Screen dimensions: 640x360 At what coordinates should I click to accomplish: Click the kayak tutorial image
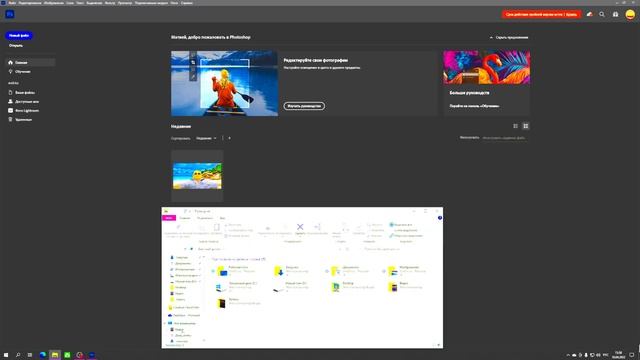click(224, 83)
